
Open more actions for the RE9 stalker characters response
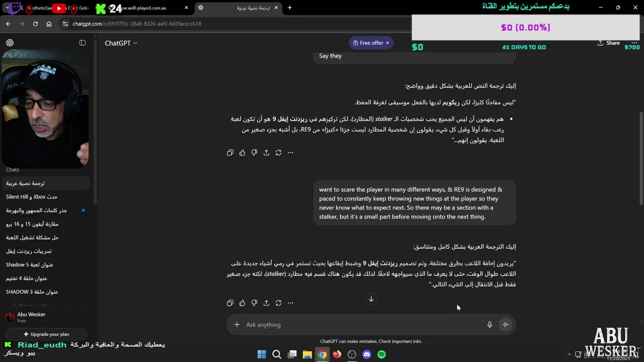click(x=290, y=152)
